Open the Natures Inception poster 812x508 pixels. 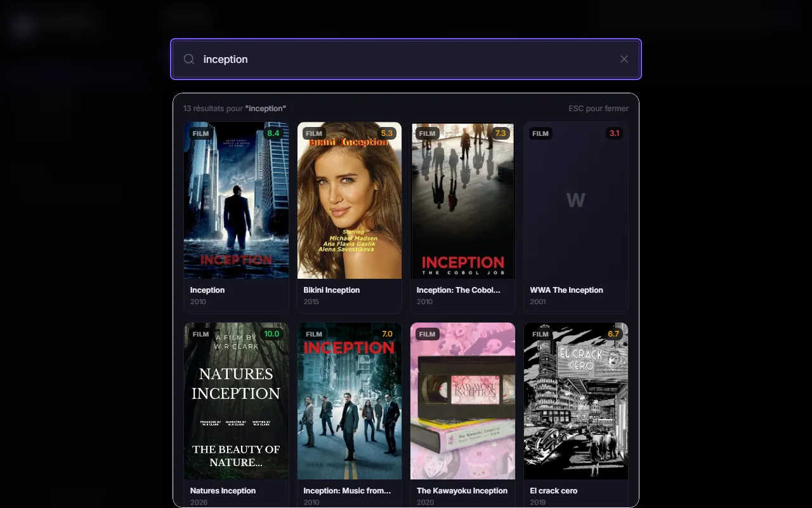point(236,401)
